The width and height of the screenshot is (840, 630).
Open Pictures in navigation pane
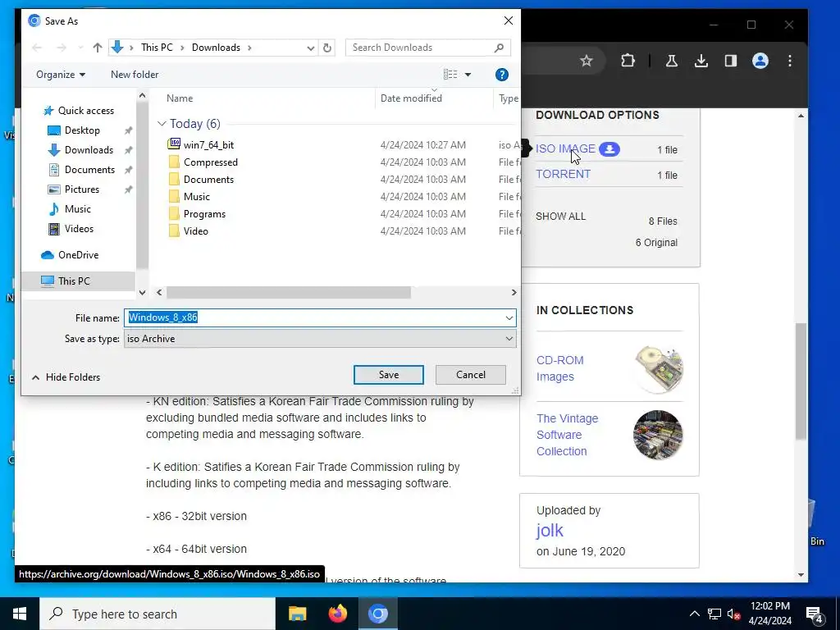81,189
